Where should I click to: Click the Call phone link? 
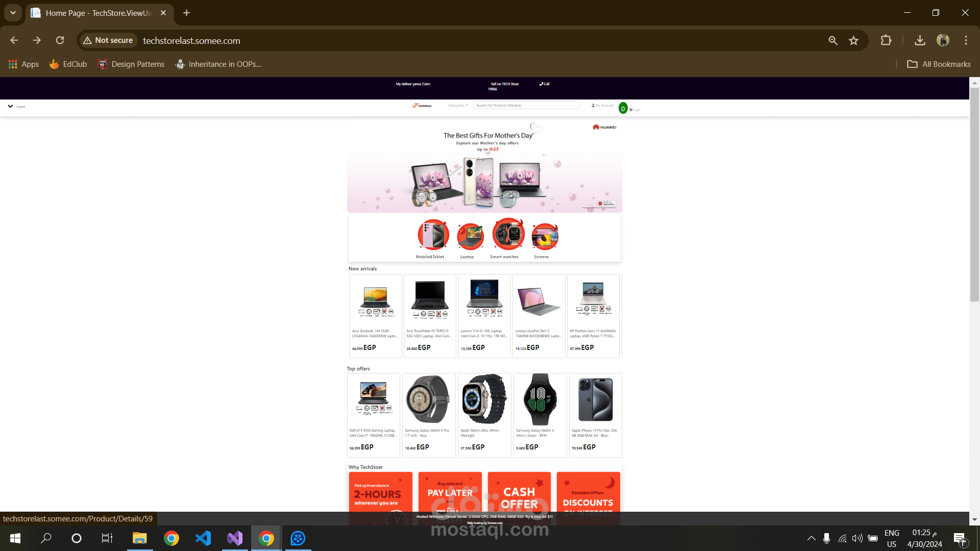(545, 84)
